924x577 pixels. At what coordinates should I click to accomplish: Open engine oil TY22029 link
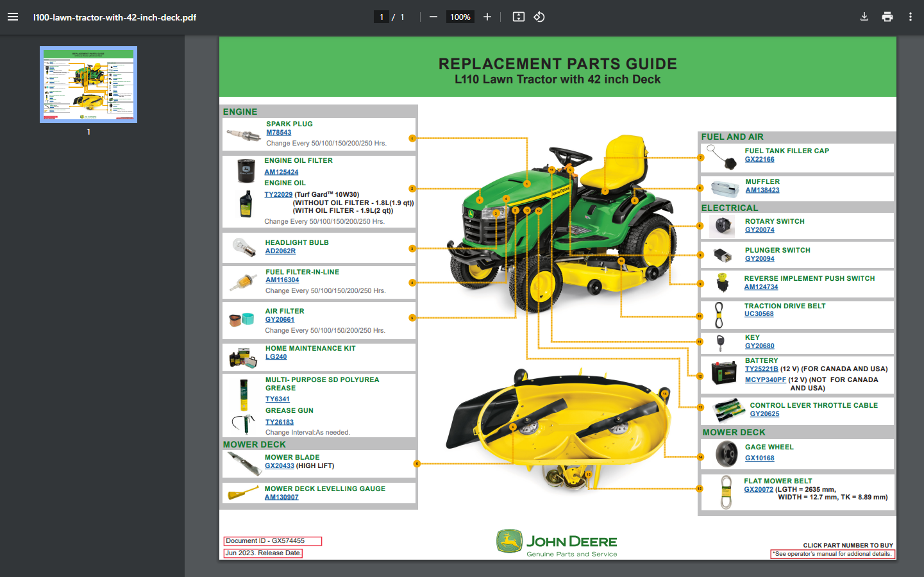point(278,195)
